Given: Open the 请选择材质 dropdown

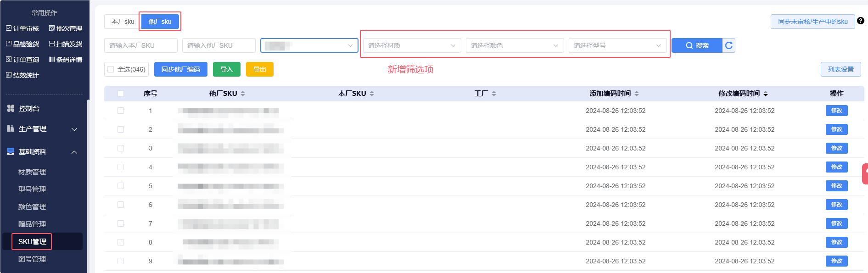Looking at the screenshot, I should click(x=411, y=45).
